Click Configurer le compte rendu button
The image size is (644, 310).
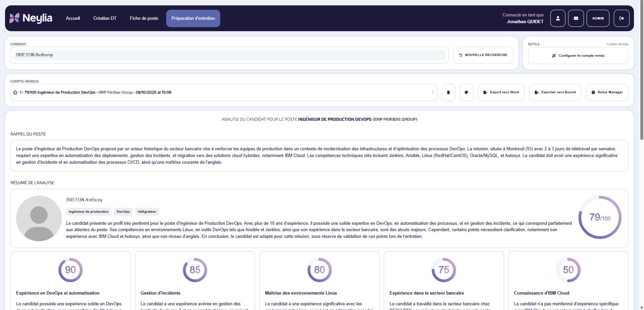[x=578, y=56]
